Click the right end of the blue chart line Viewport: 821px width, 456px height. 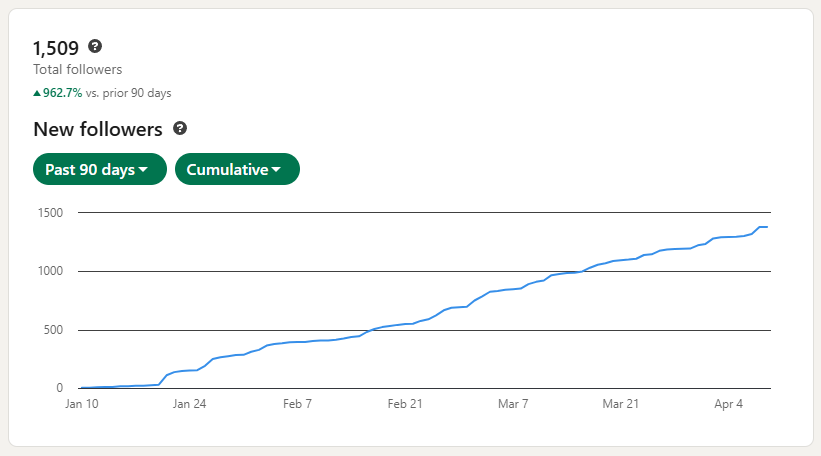766,228
